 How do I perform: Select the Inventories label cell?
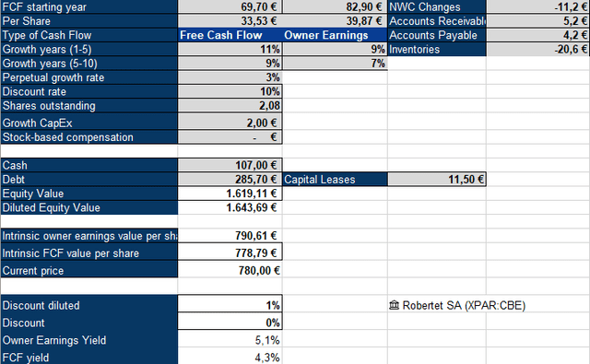(437, 49)
